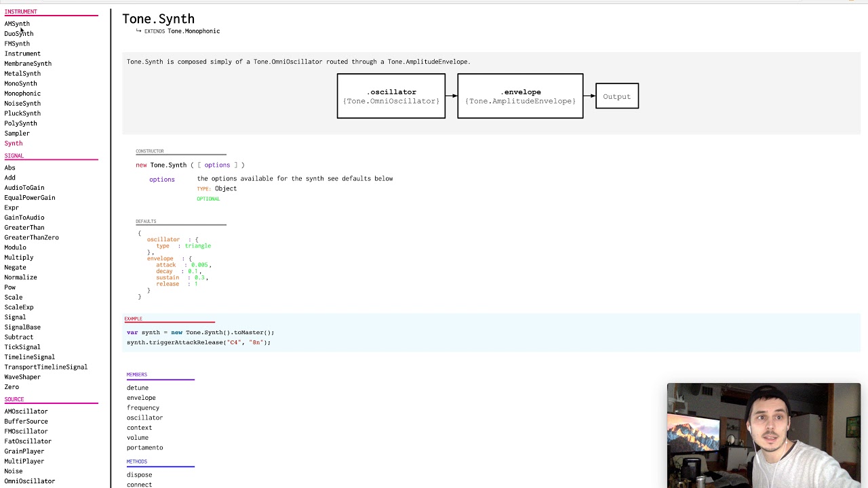Open the Negate signal page
Image resolution: width=868 pixels, height=488 pixels.
(15, 268)
